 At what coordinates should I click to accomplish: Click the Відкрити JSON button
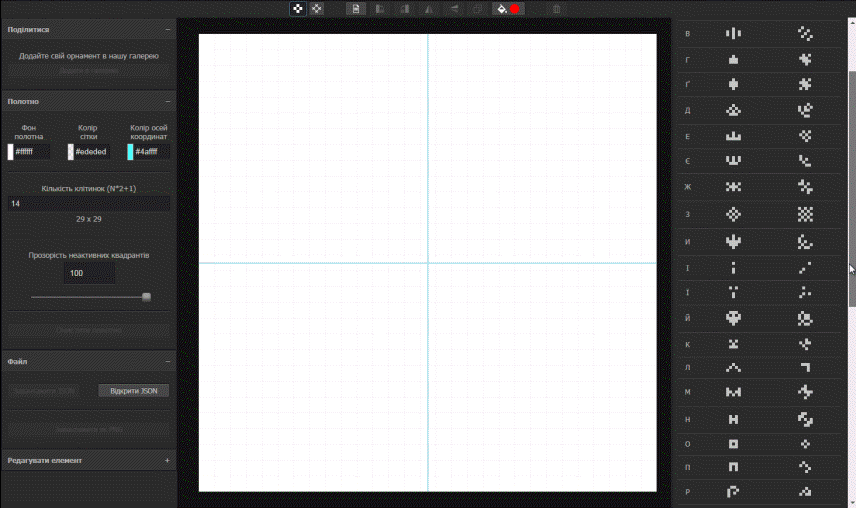pos(134,391)
